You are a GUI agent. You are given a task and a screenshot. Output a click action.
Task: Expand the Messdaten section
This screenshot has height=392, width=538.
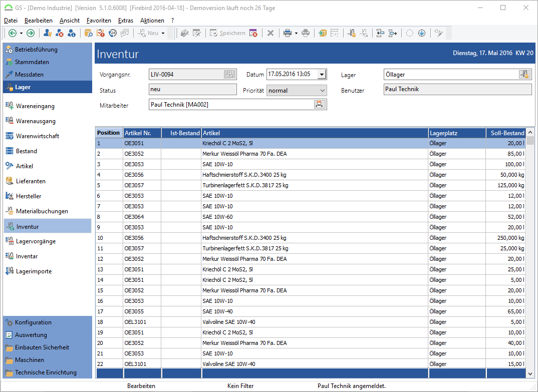(48, 75)
